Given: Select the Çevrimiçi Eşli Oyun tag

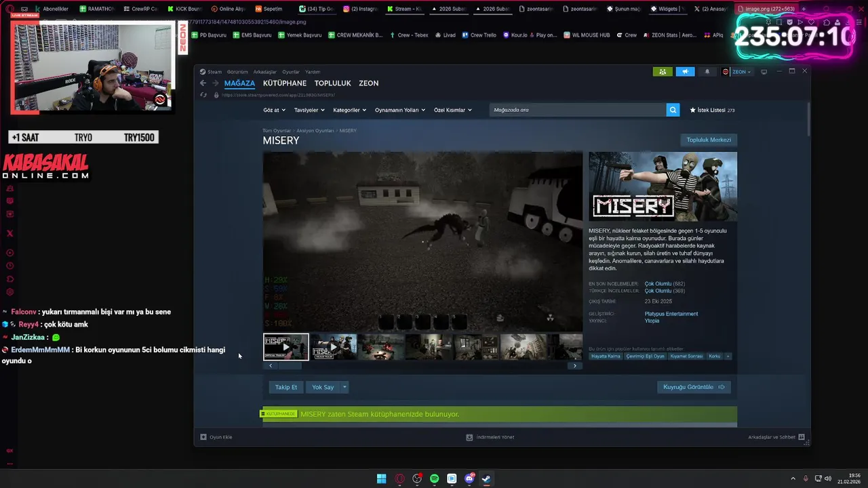Looking at the screenshot, I should 645,356.
